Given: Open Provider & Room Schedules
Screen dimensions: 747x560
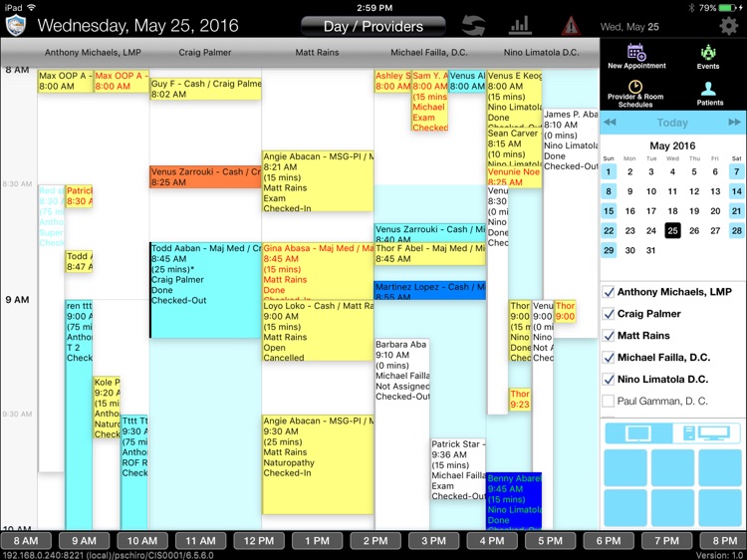Looking at the screenshot, I should pos(635,94).
